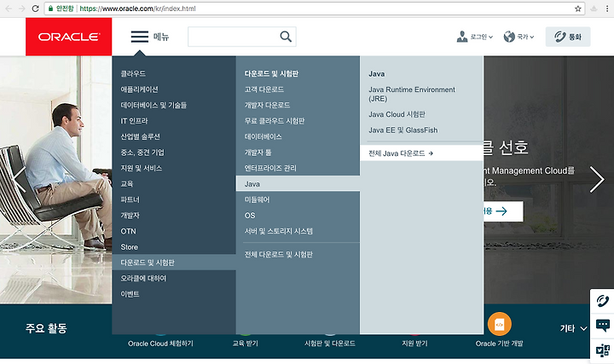
Task: Click 시험판 및 다운로드 bottom link
Action: coord(330,344)
